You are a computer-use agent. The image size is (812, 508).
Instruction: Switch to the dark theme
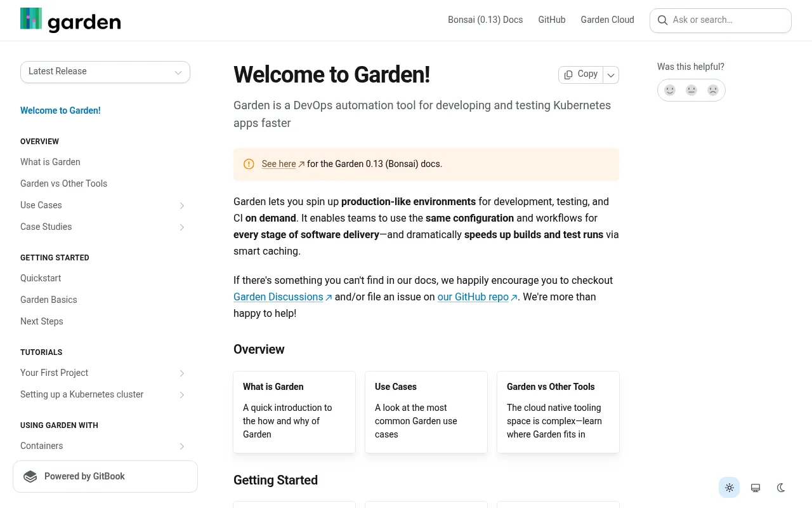click(781, 488)
